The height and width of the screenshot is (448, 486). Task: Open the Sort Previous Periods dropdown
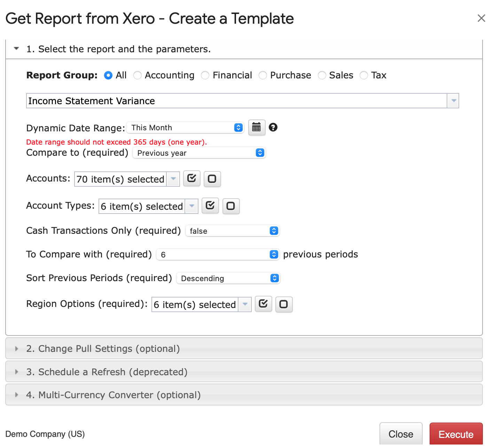(228, 278)
